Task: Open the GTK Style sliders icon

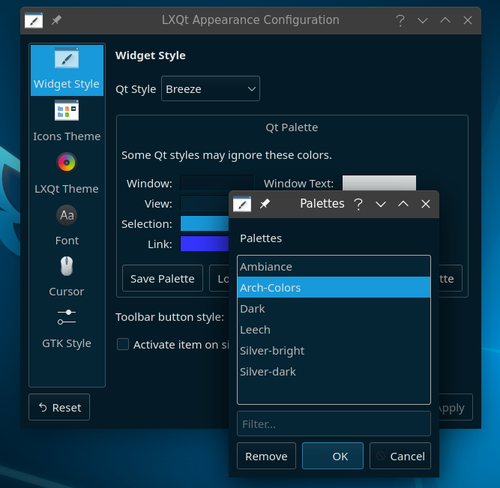Action: point(67,317)
